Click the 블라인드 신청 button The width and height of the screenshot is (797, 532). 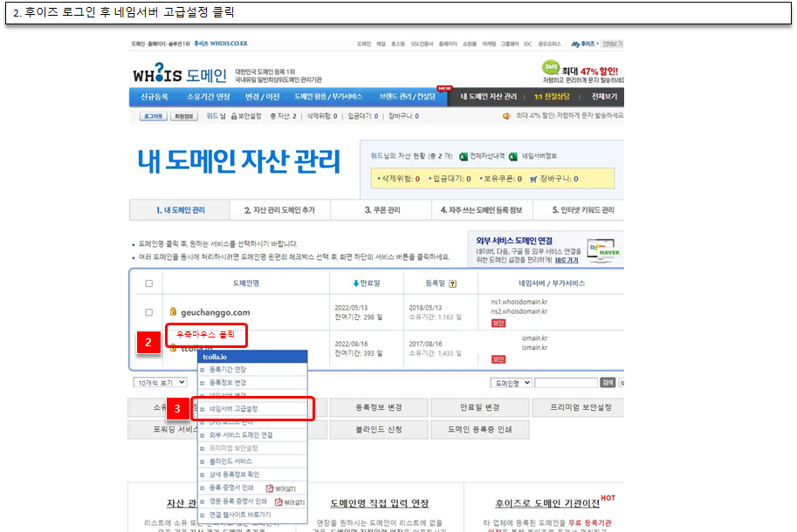379,429
